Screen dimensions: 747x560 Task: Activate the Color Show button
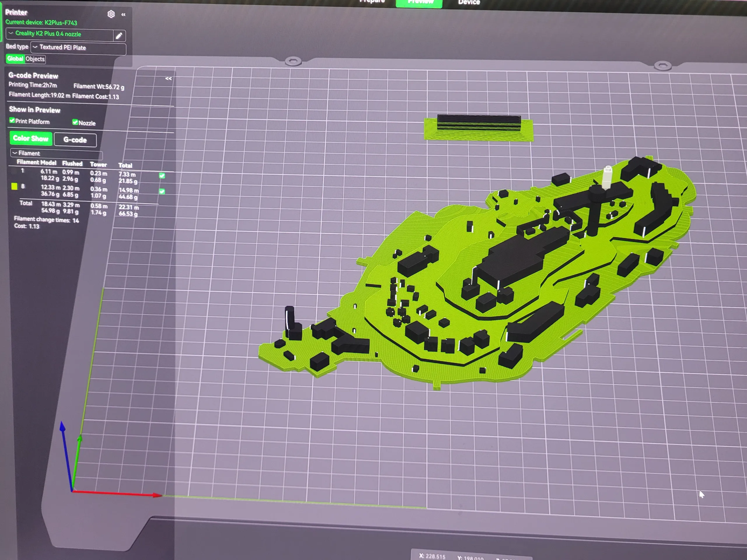coord(31,139)
